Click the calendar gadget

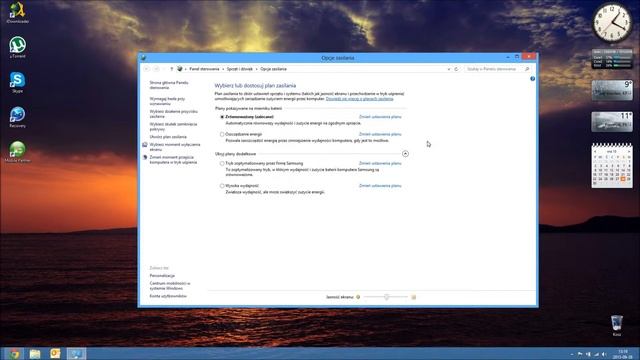coord(612,165)
